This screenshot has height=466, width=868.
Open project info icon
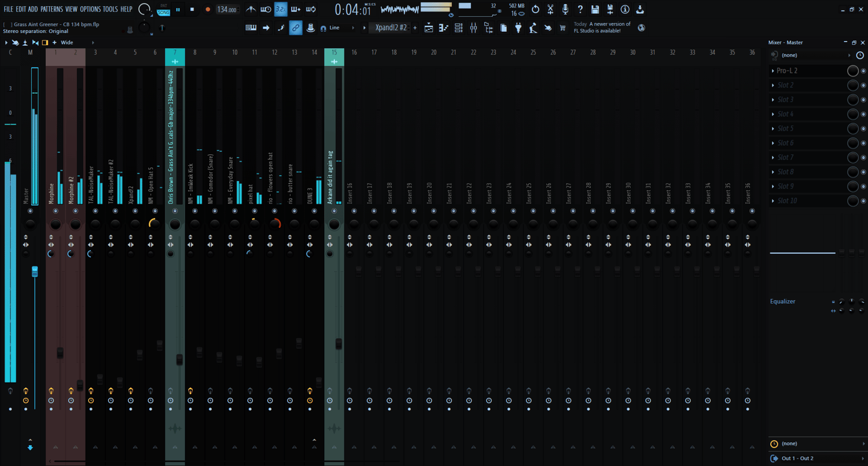tap(625, 9)
